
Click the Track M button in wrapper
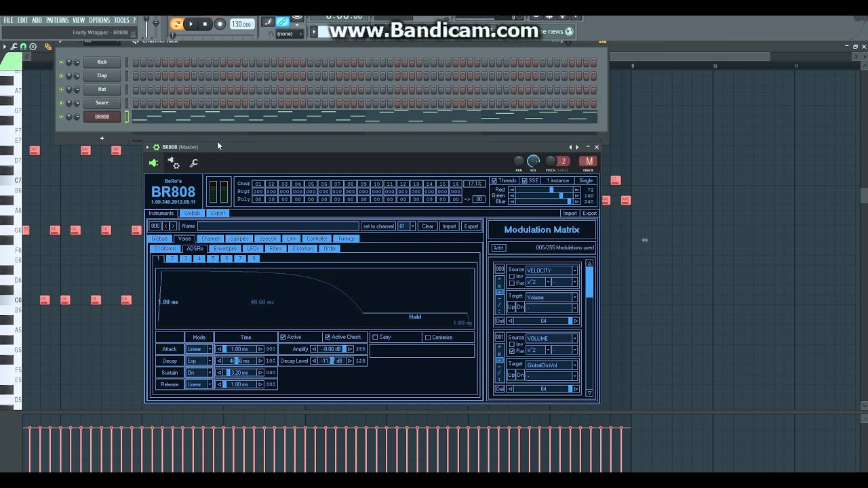tap(588, 161)
